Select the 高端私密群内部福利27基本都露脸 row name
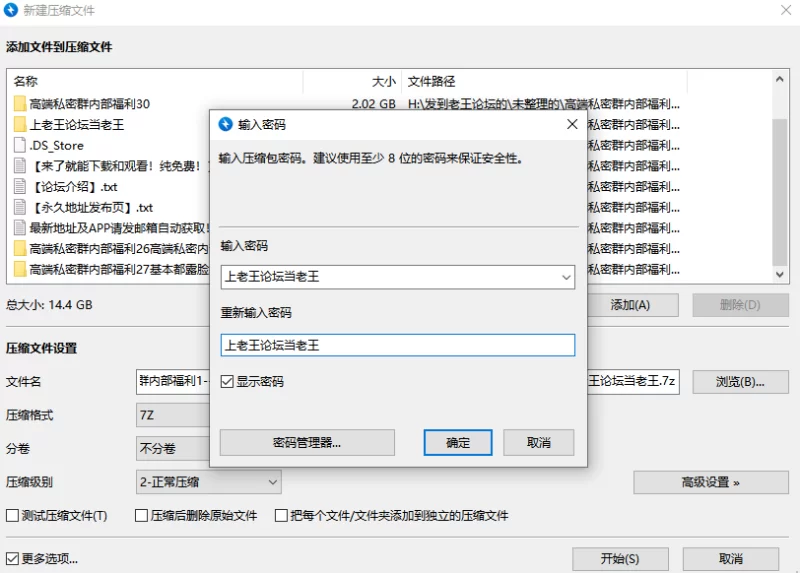The width and height of the screenshot is (800, 573). [119, 269]
